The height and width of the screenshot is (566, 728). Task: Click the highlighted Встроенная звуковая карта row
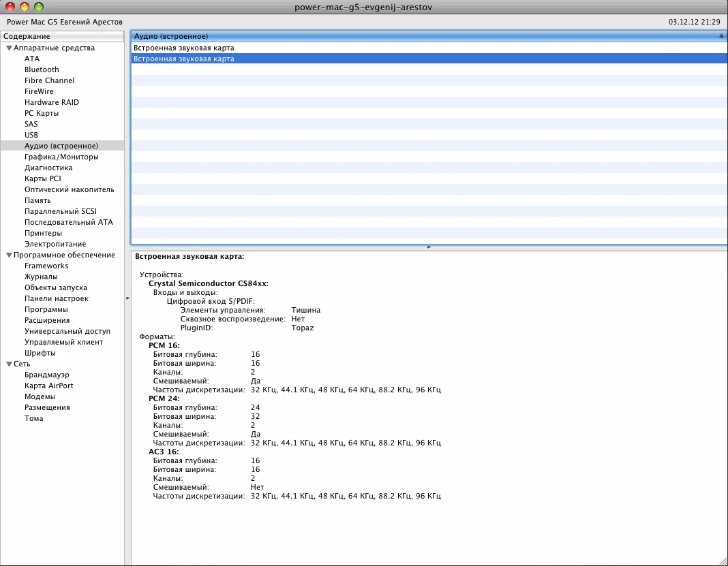point(184,59)
